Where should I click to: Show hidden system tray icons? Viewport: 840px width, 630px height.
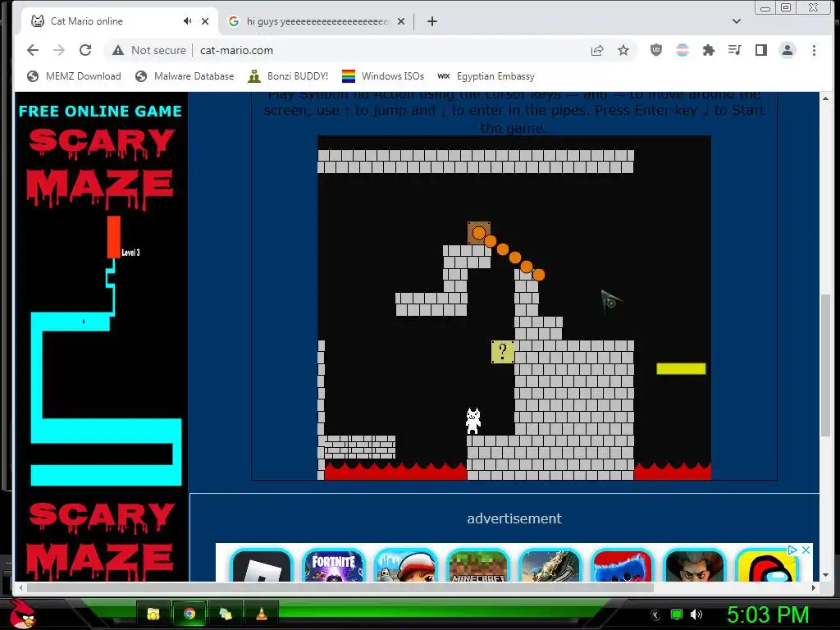[655, 614]
